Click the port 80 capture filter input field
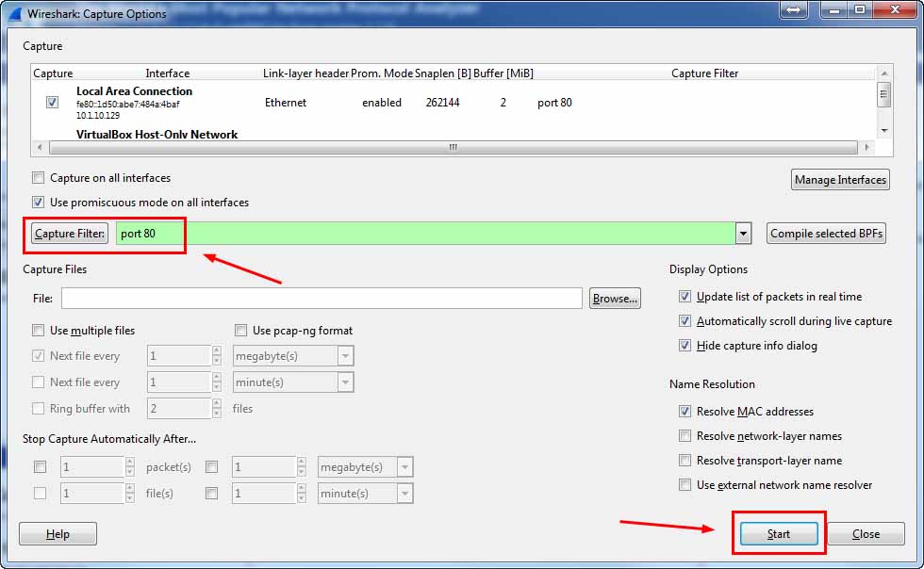 point(425,234)
